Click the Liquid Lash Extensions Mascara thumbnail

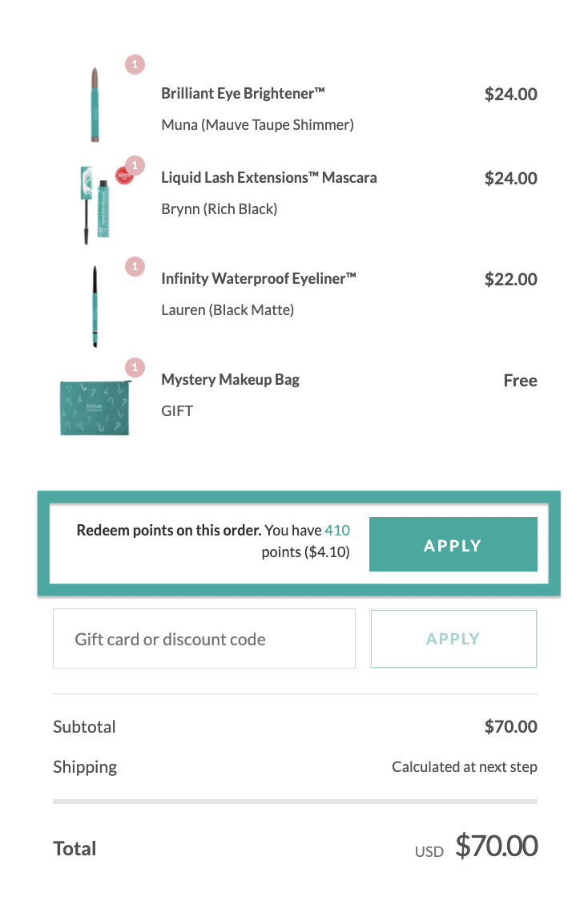click(95, 204)
